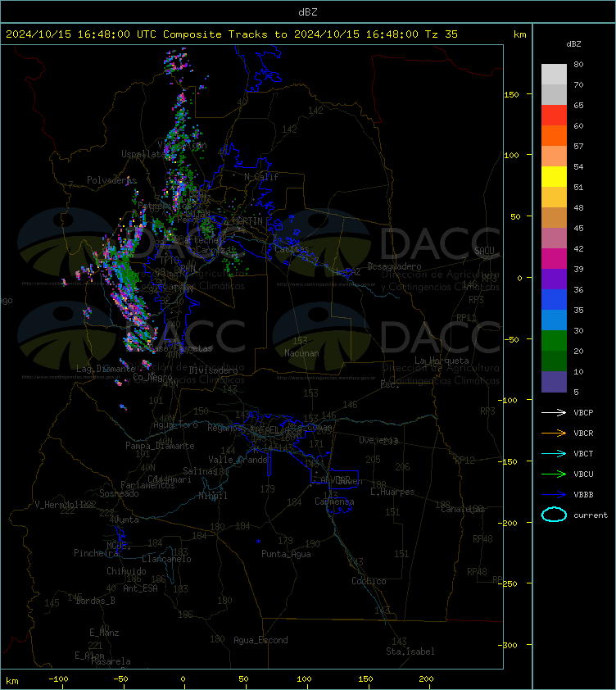
Task: Click the 'VBBB' legend label
Action: coord(583,495)
